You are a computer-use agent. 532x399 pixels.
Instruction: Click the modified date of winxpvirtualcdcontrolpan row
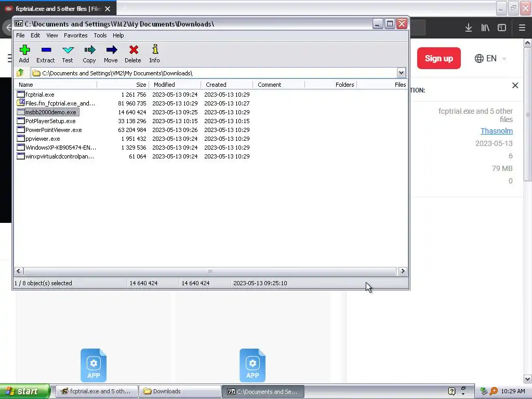pos(175,156)
